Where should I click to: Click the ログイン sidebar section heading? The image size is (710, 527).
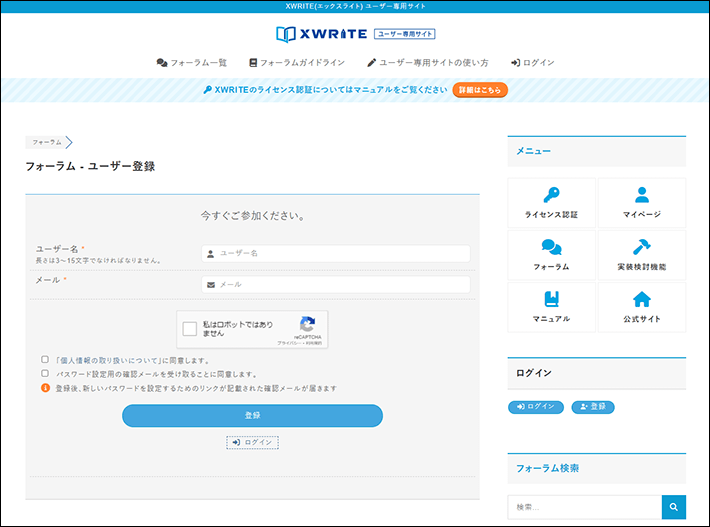coord(534,373)
